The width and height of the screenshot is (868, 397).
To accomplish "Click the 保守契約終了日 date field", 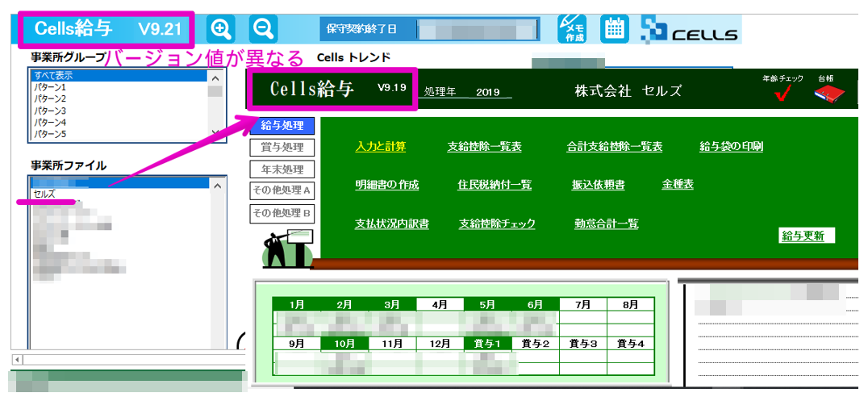I will coord(477,30).
